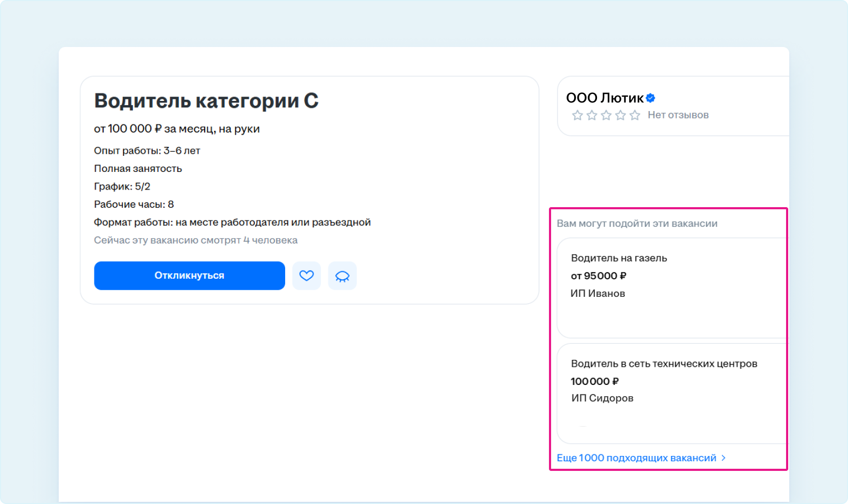Click the Полная занятость line

pos(138,168)
